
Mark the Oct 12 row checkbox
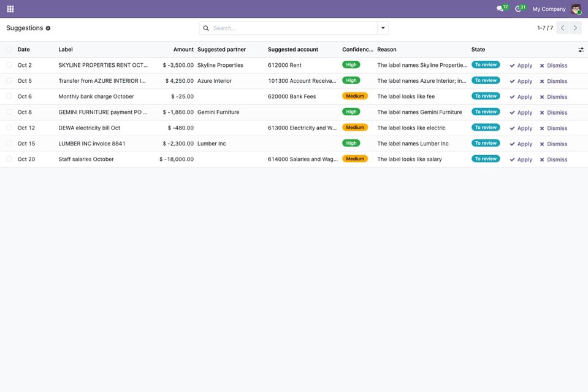click(9, 128)
